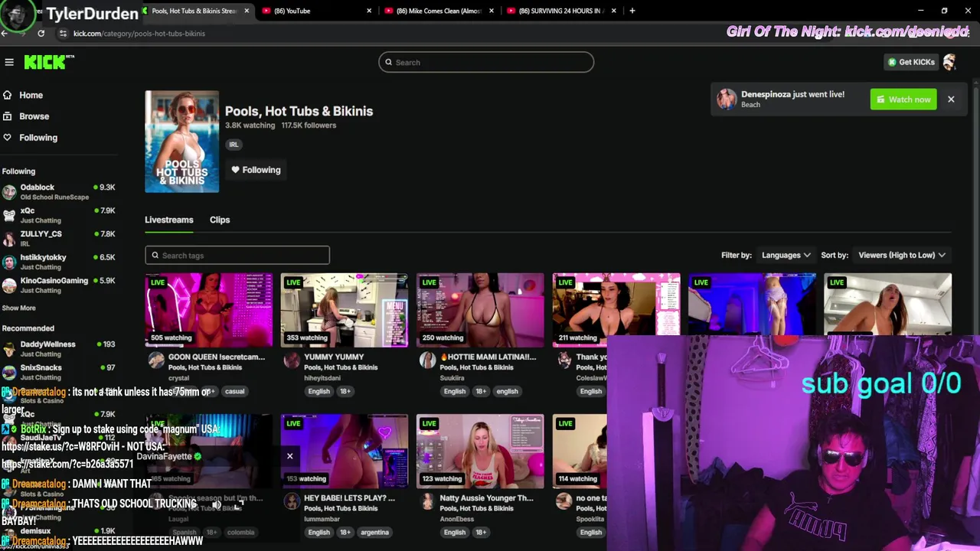Image resolution: width=980 pixels, height=551 pixels.
Task: Click the English tag under YUMMY YUMMY
Action: [319, 391]
